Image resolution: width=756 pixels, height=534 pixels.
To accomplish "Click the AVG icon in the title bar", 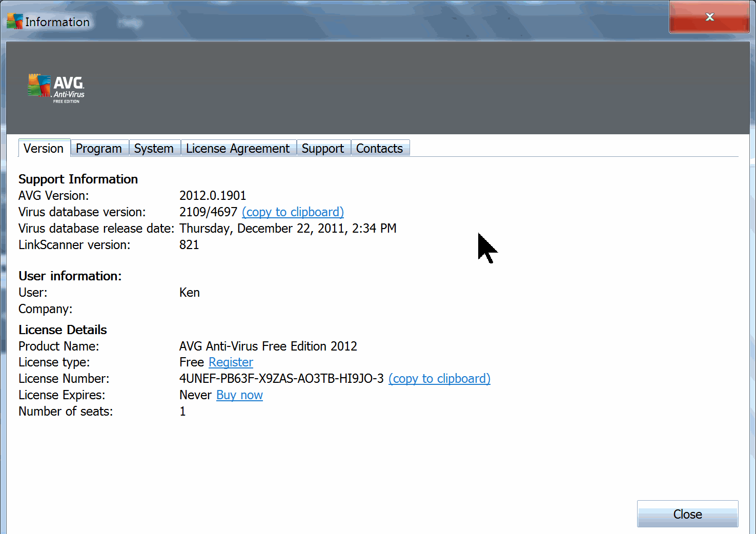I will [15, 22].
